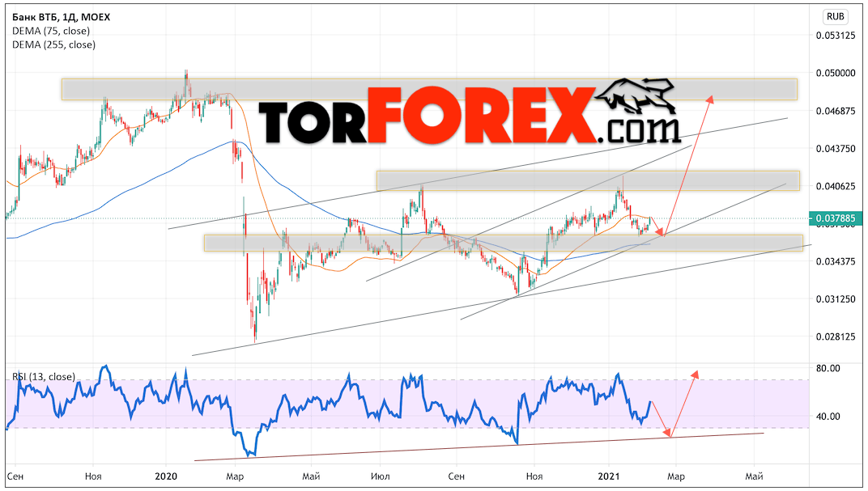Click the 0.040625 price axis value
The image size is (868, 491).
coord(836,186)
